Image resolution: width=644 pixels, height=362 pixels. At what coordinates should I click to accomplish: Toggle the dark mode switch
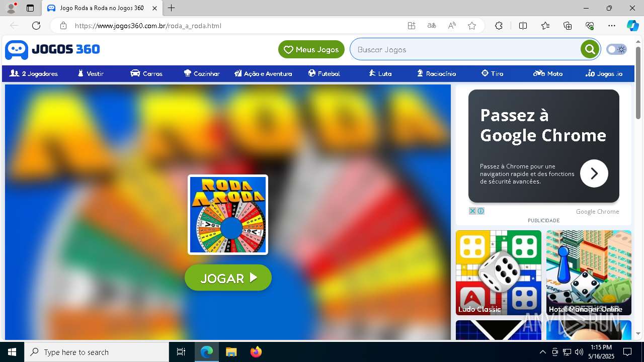point(616,49)
